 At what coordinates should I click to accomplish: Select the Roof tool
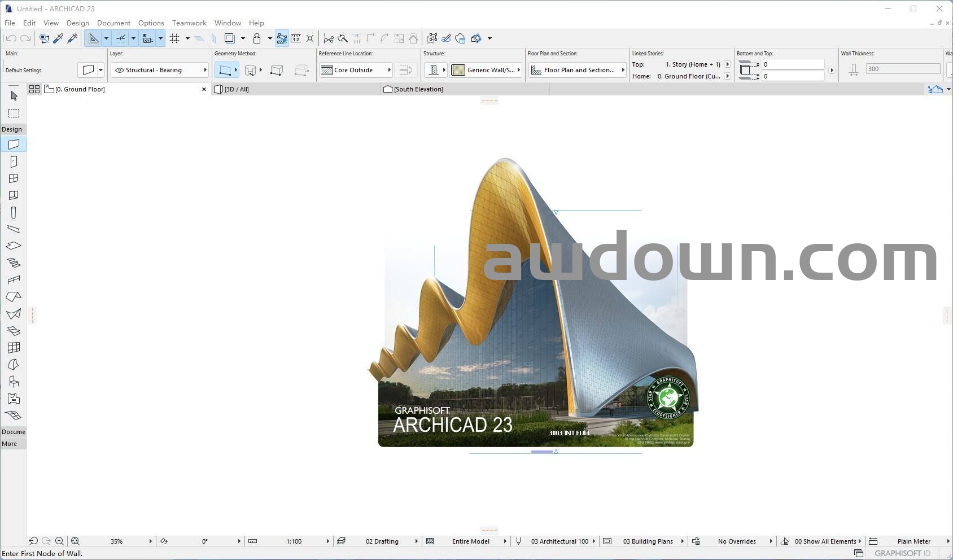[x=14, y=297]
